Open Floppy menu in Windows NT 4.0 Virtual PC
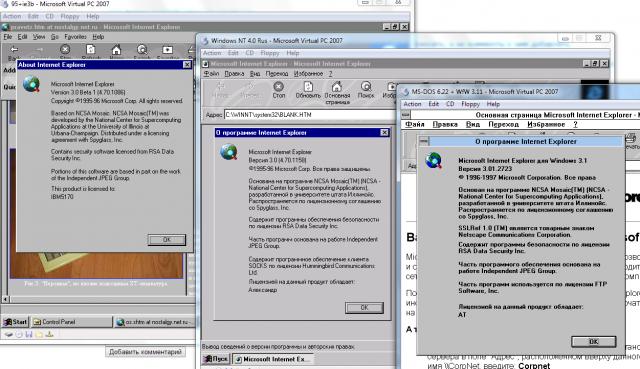Screen dimensions: 640x369 click(x=270, y=53)
